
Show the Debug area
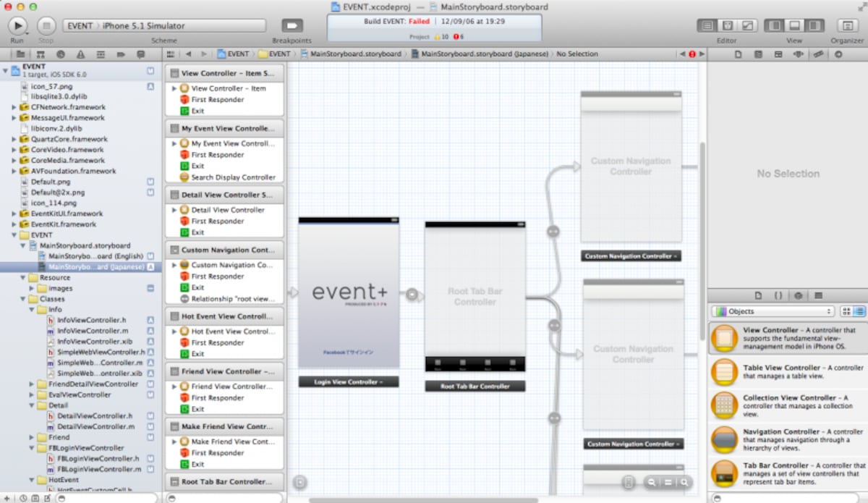point(794,25)
